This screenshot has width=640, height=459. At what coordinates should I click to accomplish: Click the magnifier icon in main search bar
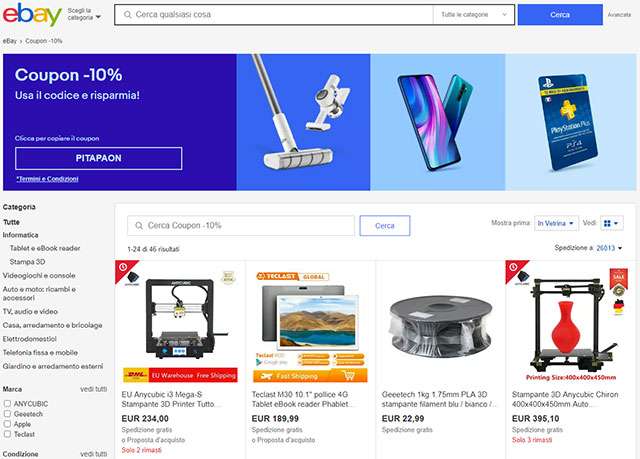click(x=127, y=15)
